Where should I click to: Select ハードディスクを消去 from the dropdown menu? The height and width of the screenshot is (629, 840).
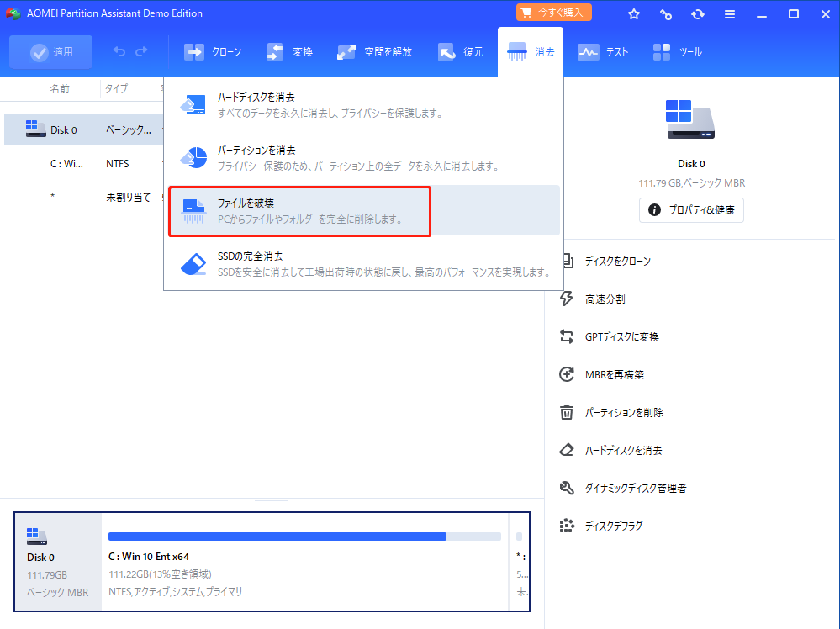(364, 105)
